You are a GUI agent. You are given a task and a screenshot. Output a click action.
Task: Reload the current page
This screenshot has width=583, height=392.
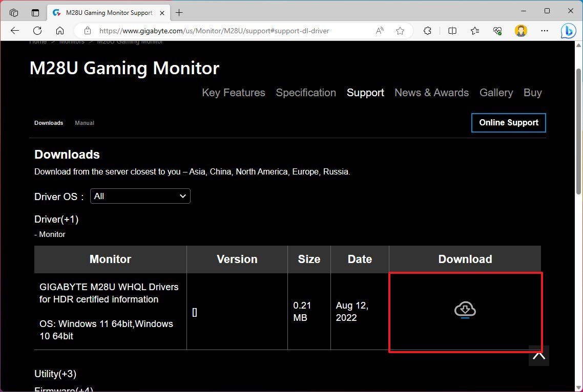(37, 31)
